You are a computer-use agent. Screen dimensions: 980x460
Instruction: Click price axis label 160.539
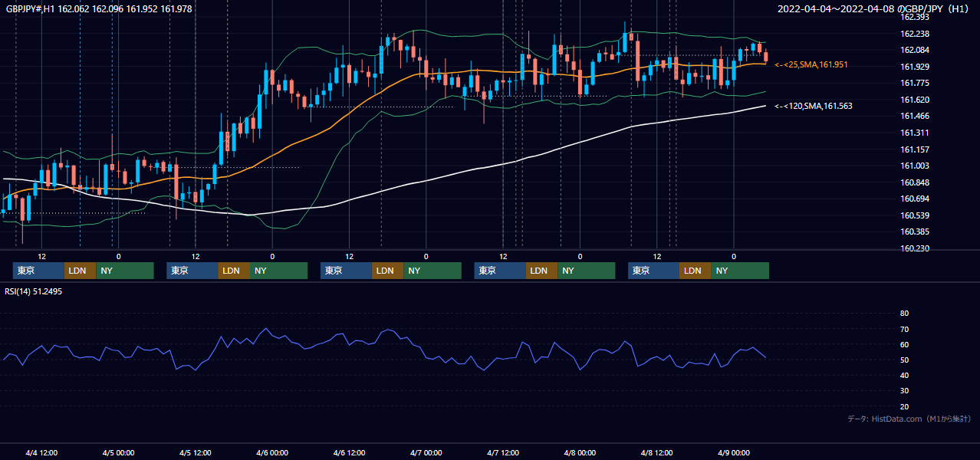915,215
